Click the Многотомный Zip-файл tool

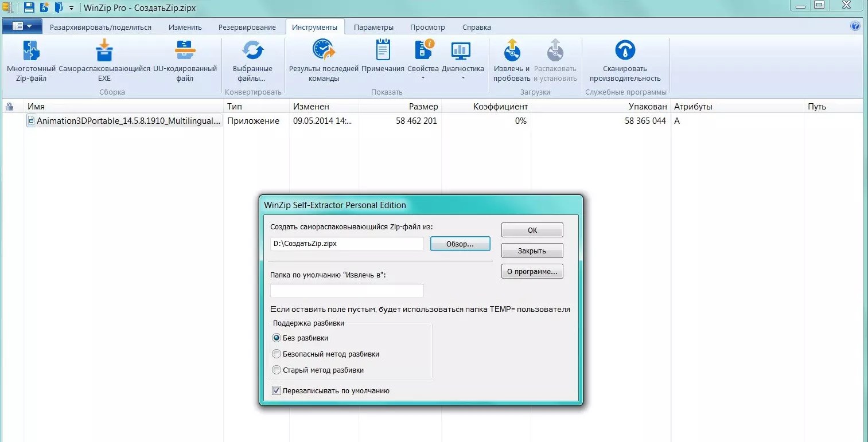point(32,61)
